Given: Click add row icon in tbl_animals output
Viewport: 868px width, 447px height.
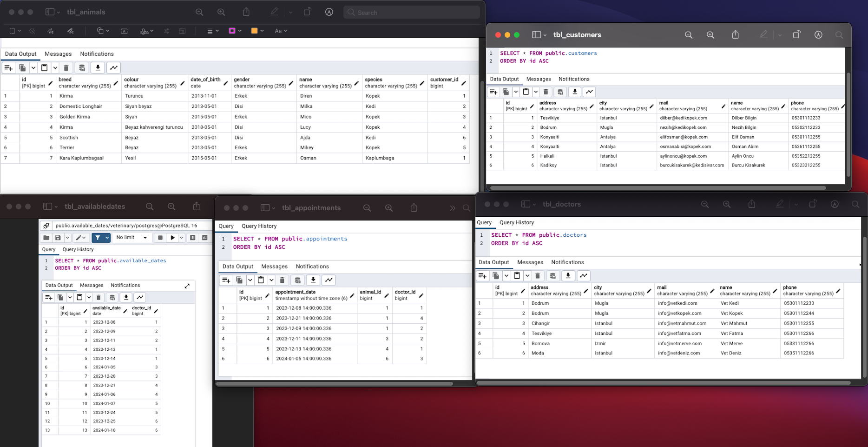Looking at the screenshot, I should click(8, 68).
